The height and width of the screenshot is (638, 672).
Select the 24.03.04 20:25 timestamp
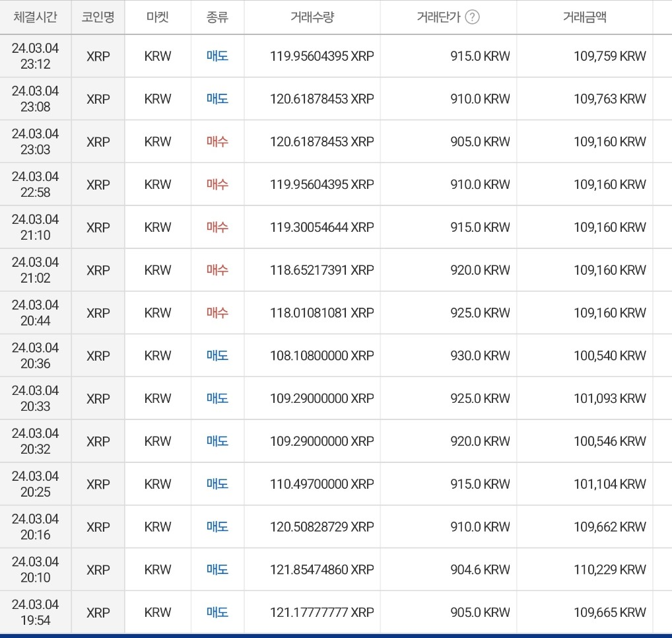(35, 484)
